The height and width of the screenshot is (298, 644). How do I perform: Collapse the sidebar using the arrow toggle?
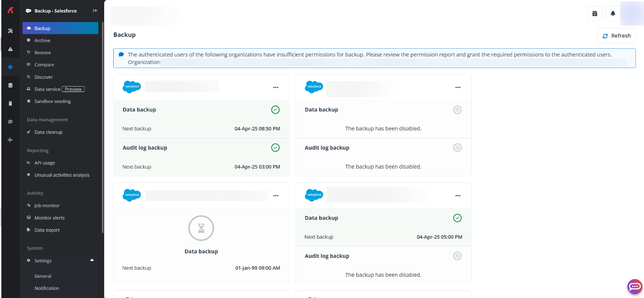(95, 10)
